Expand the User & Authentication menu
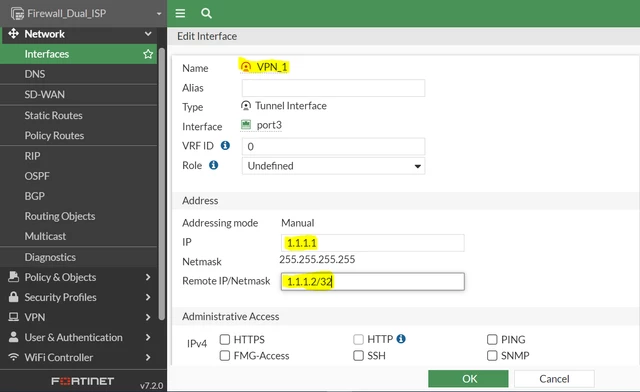Image resolution: width=640 pixels, height=392 pixels. pos(148,337)
